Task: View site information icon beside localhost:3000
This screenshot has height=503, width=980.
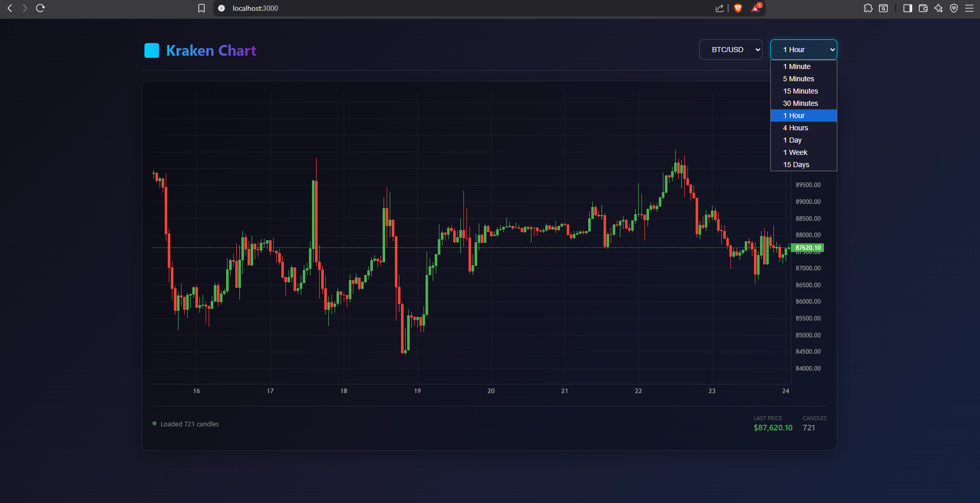Action: pos(221,8)
